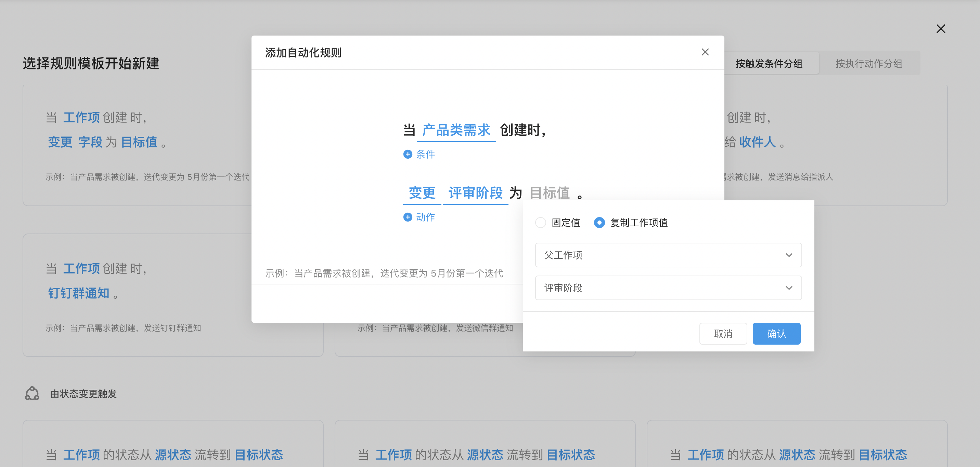Image resolution: width=980 pixels, height=467 pixels.
Task: Click the 评审阶段 field link in rule
Action: point(476,193)
